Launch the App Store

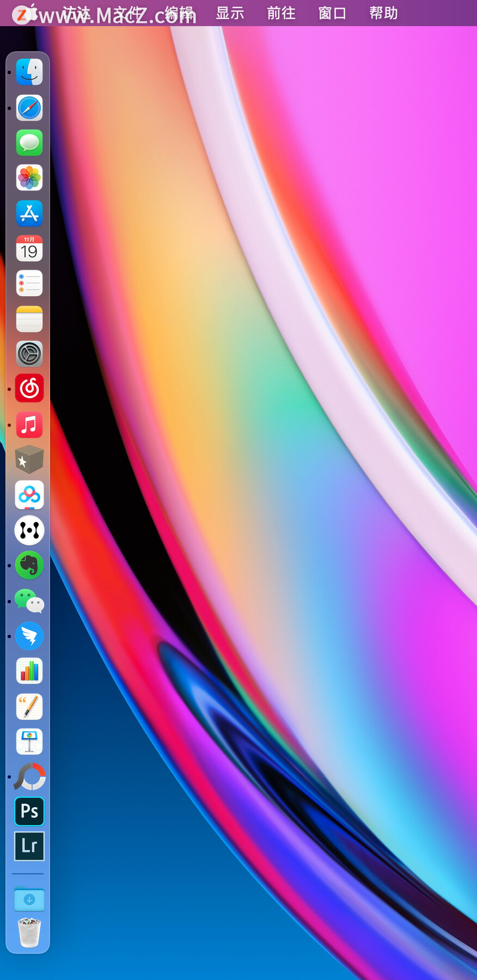(29, 213)
